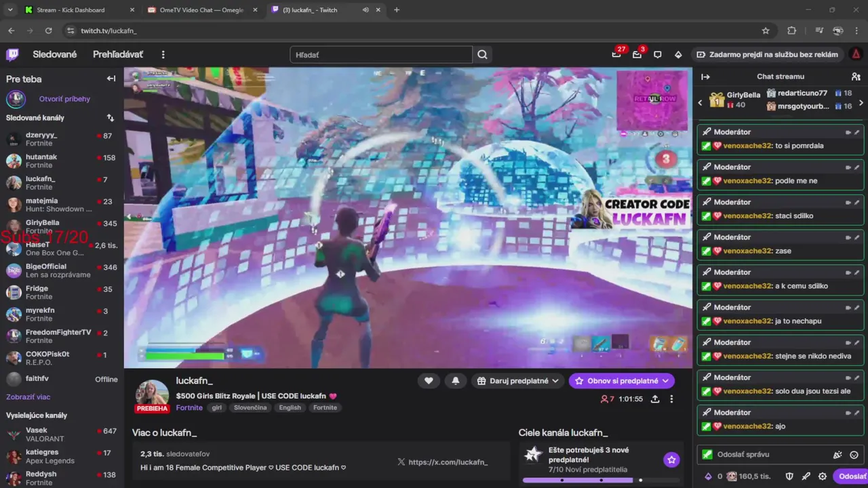This screenshot has height=488, width=868.
Task: Open the three-dot menu next to Prehľadávať
Action: 163,55
